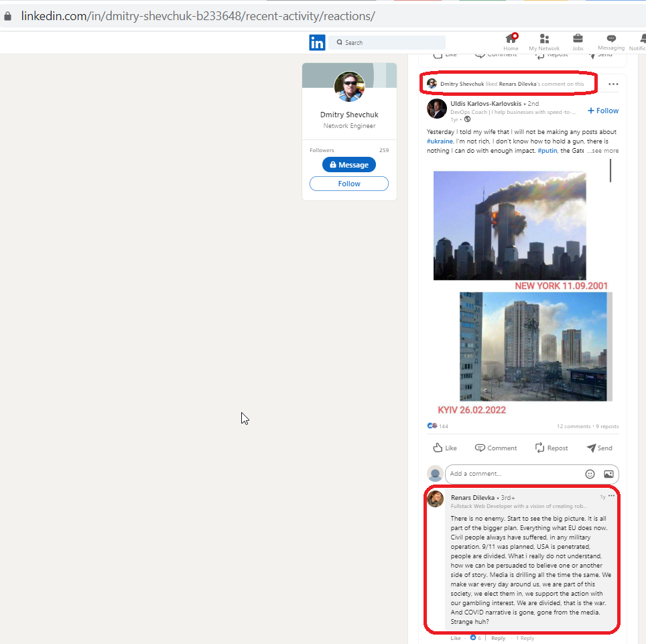
Task: Go to the Jobs section
Action: point(578,42)
